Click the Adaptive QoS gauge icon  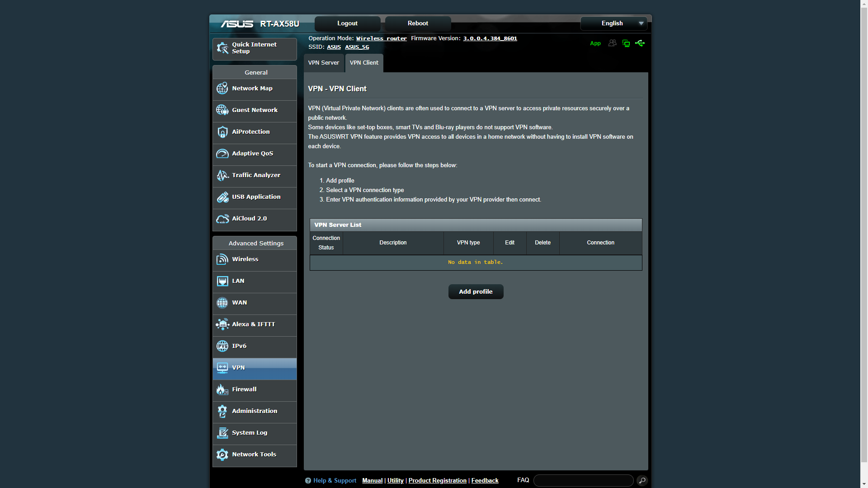(222, 154)
